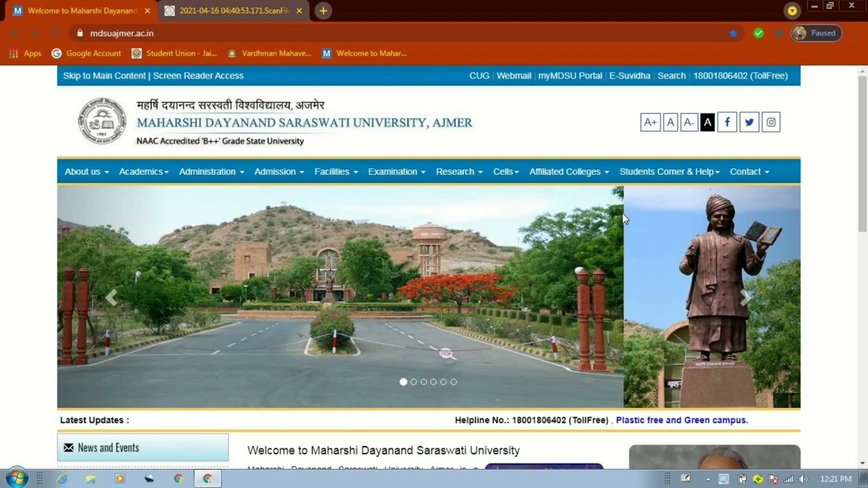Reset font size with plain A button

point(671,122)
